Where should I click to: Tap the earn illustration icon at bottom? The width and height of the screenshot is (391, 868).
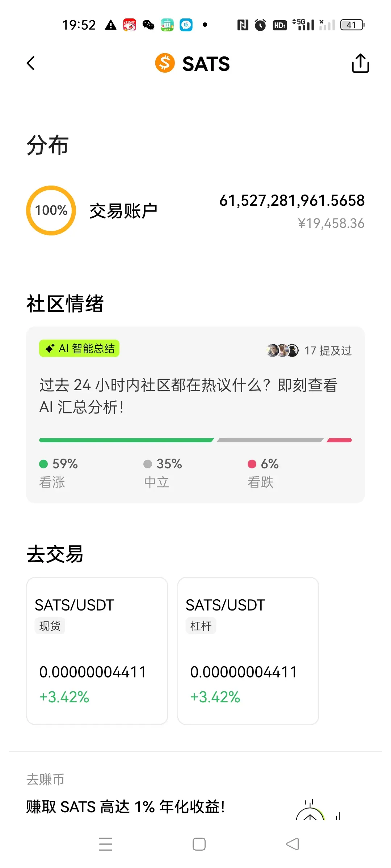tap(319, 810)
